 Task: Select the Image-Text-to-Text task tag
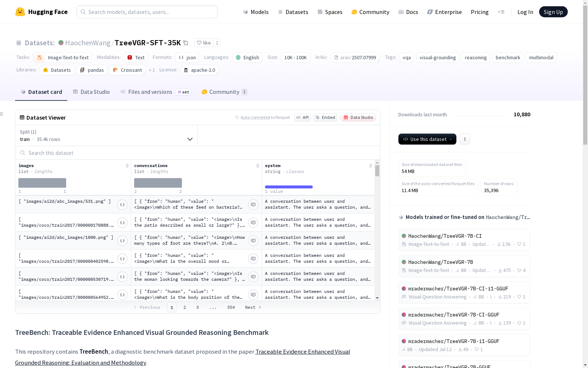[x=62, y=57]
